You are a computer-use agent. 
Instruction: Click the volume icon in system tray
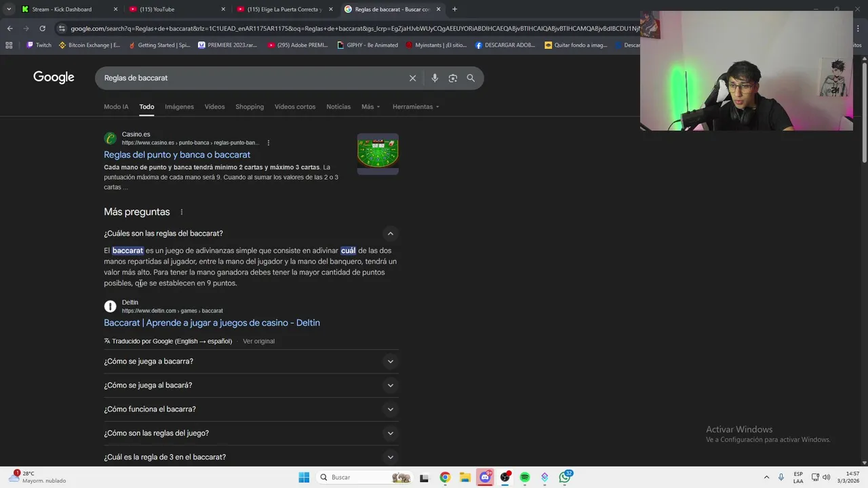[x=826, y=477]
